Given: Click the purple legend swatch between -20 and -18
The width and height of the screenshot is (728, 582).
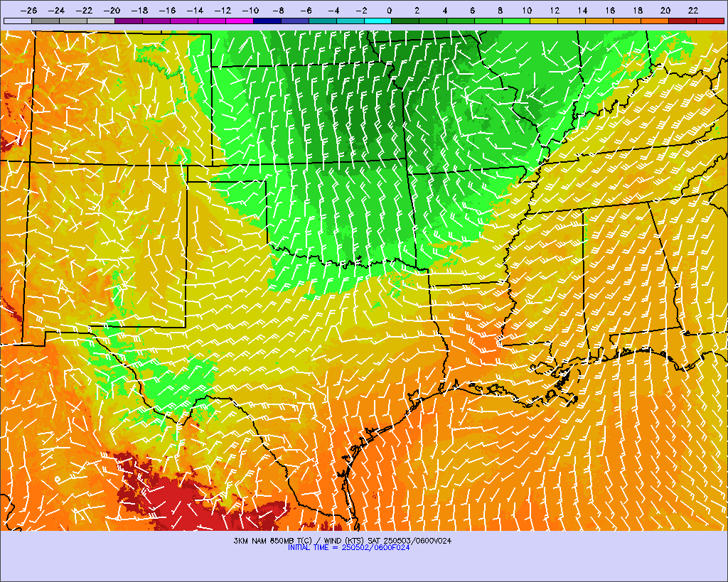Looking at the screenshot, I should coord(129,21).
